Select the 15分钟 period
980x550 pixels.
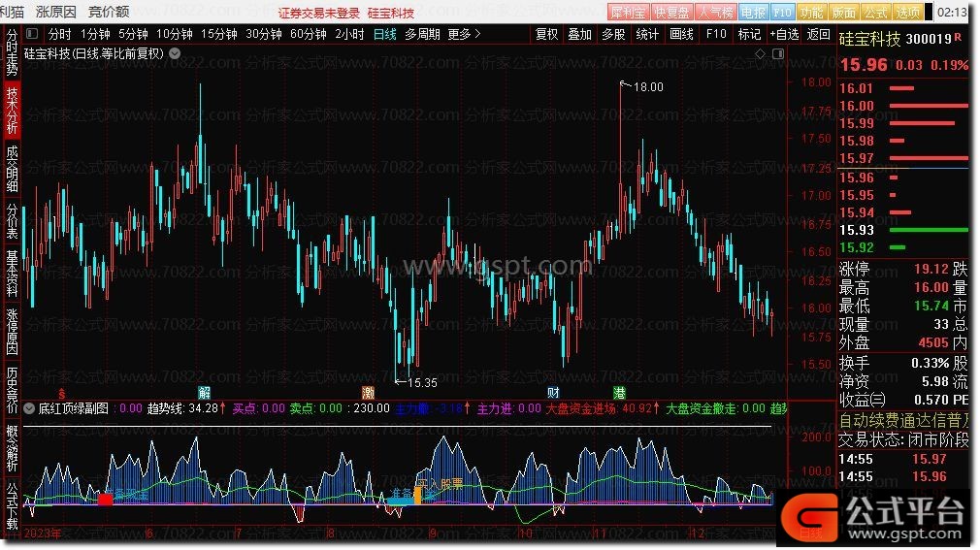pos(218,34)
